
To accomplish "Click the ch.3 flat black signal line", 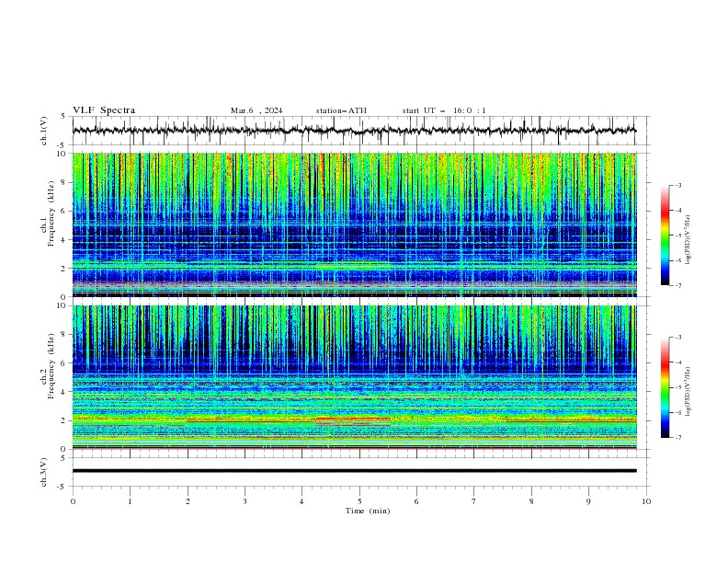I will pyautogui.click(x=354, y=471).
